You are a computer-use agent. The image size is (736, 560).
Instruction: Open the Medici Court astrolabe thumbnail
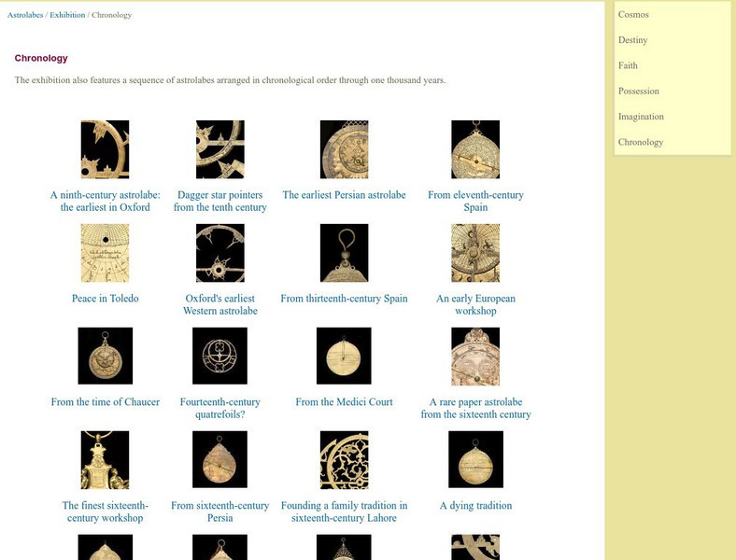pos(344,356)
